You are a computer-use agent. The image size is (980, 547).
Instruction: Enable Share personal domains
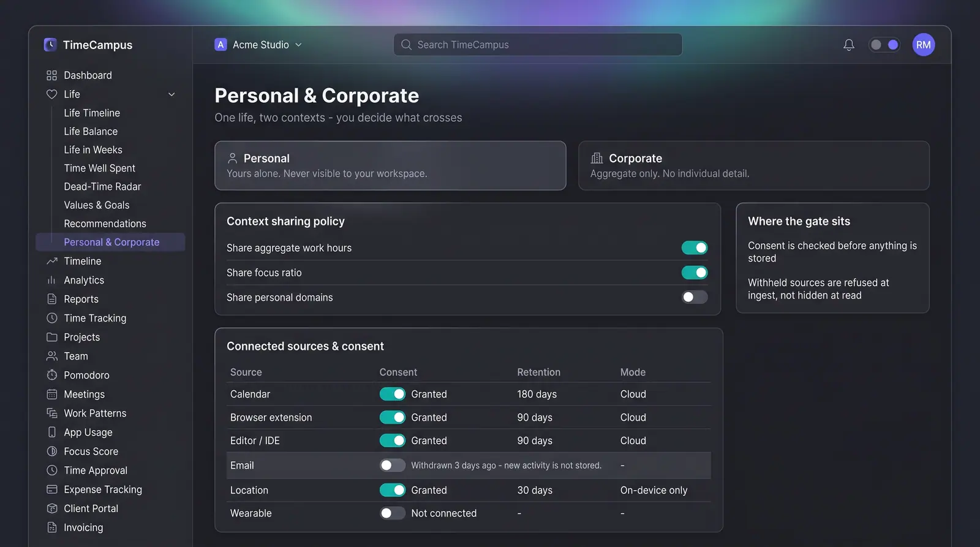point(695,297)
